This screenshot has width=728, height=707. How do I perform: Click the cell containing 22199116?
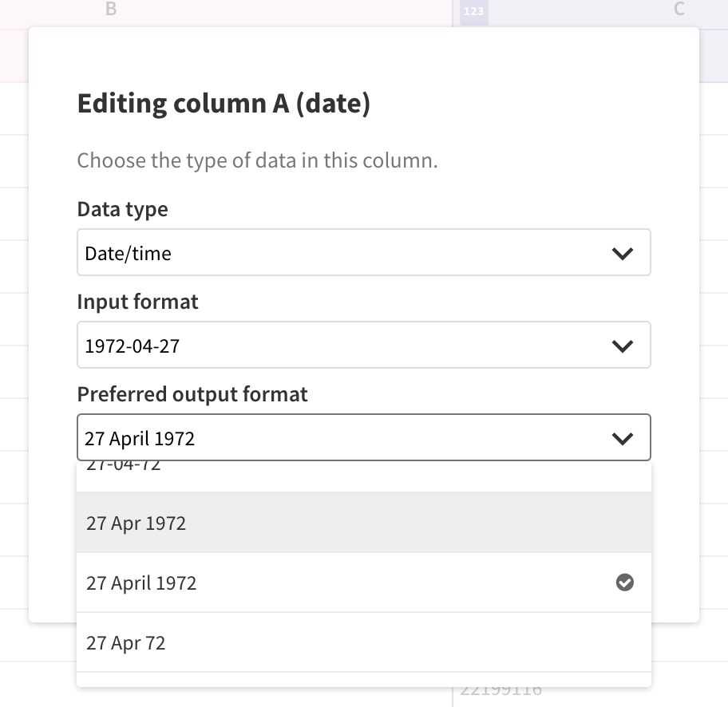500,689
